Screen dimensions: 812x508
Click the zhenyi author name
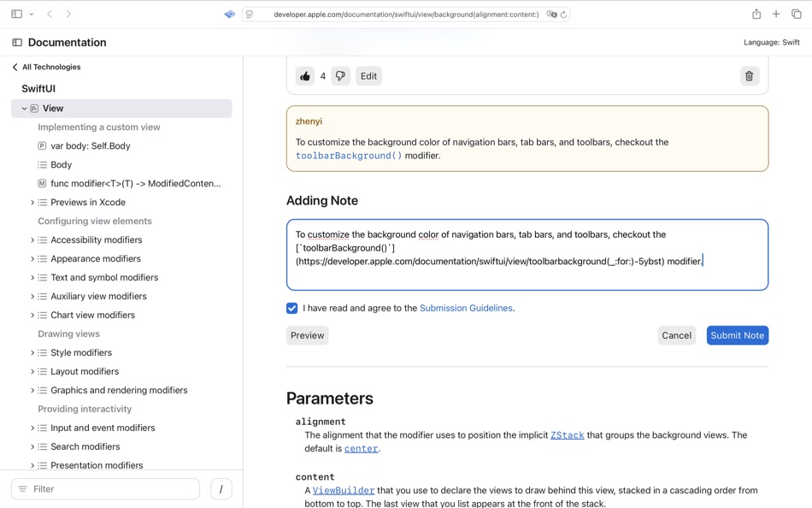click(309, 121)
